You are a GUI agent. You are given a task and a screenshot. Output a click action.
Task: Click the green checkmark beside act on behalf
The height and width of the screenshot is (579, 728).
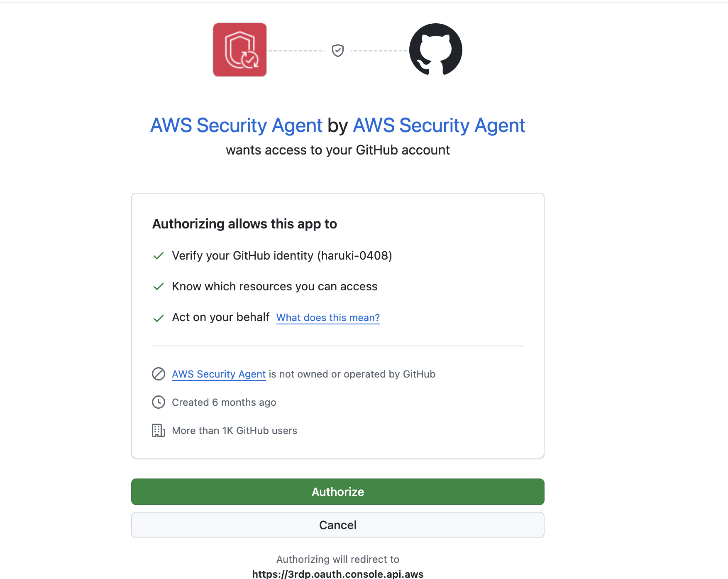(159, 317)
